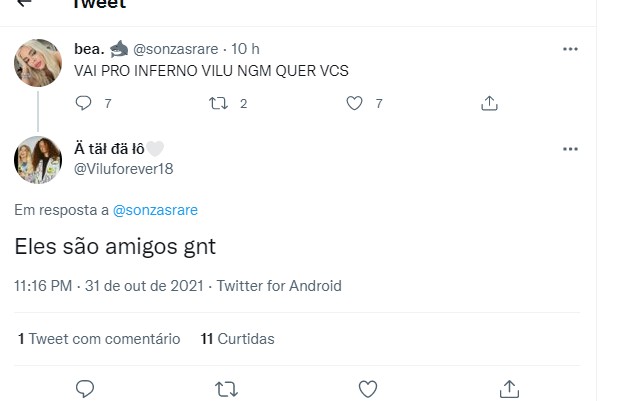Retweet the main tweet

[x=226, y=388]
